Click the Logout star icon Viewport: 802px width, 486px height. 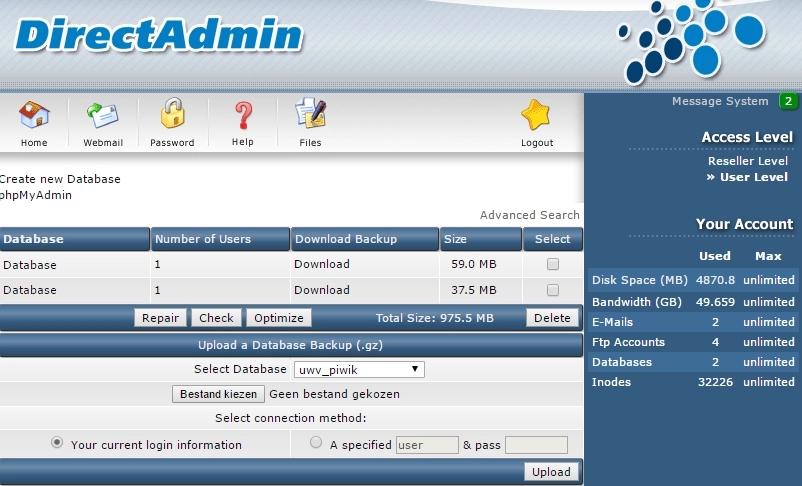537,116
